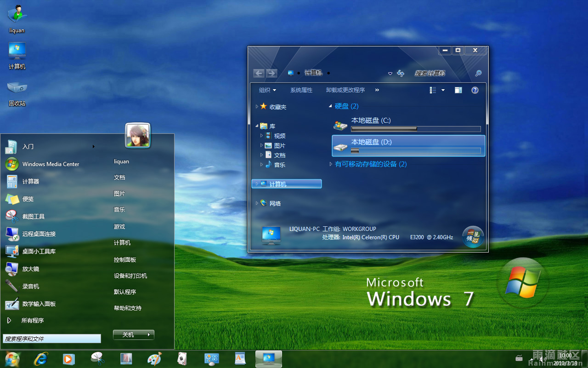Click Refresh icon beside address bar
This screenshot has height=368, width=588.
pos(401,73)
